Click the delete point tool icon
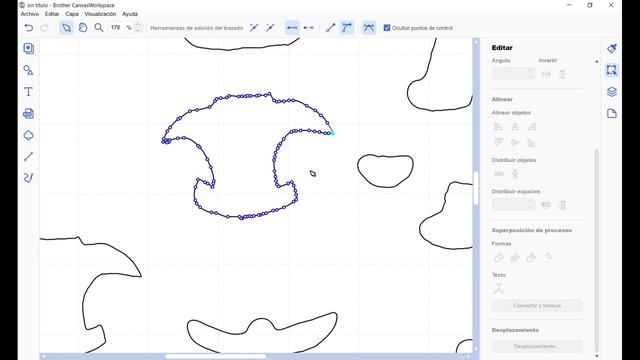The height and width of the screenshot is (360, 640). pyautogui.click(x=270, y=28)
